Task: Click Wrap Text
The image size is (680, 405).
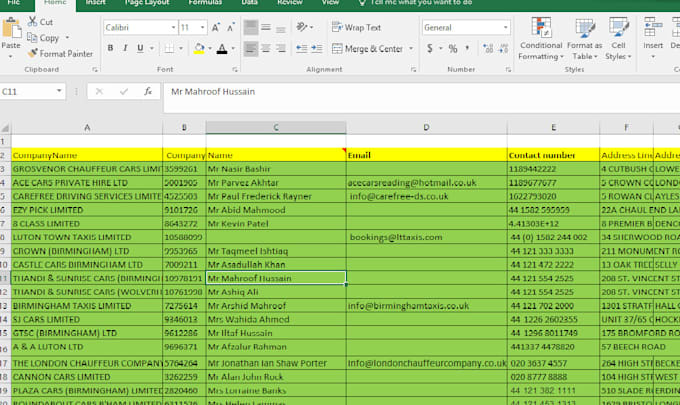Action: pyautogui.click(x=356, y=27)
